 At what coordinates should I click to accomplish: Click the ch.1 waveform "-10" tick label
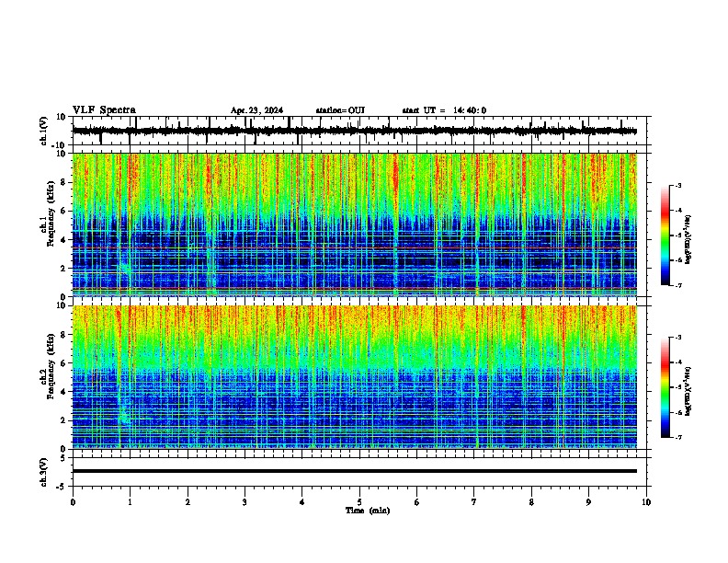click(x=60, y=145)
